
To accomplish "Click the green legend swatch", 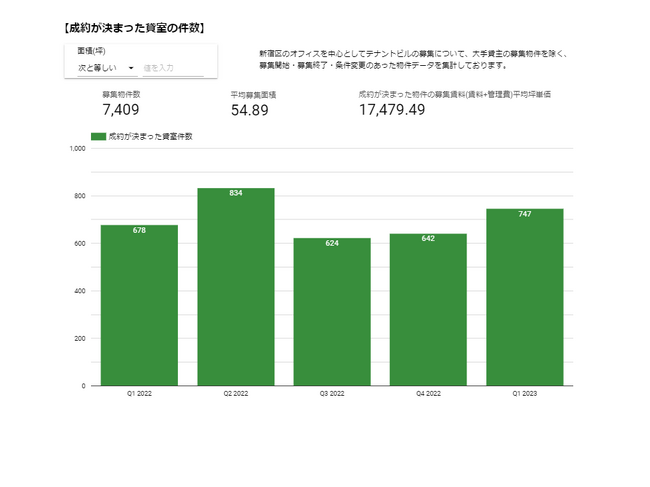I will click(x=97, y=135).
